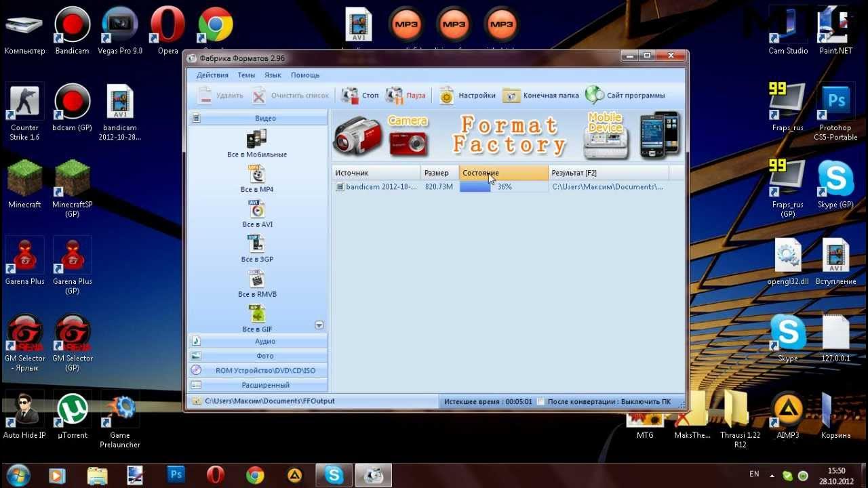Click the 820.73M size cell
The image size is (868, 488).
pos(439,186)
